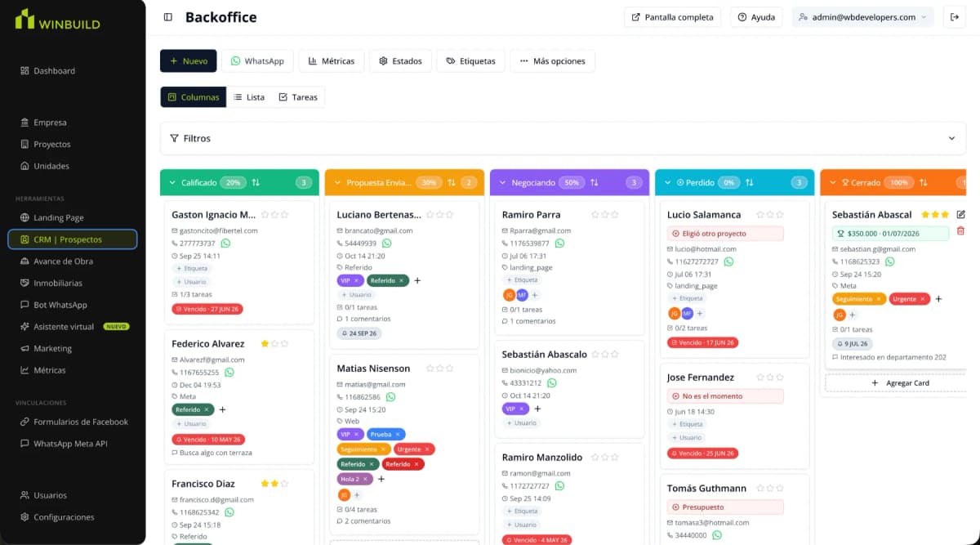
Task: Click the star rating on Ramiro Parra card
Action: [605, 215]
